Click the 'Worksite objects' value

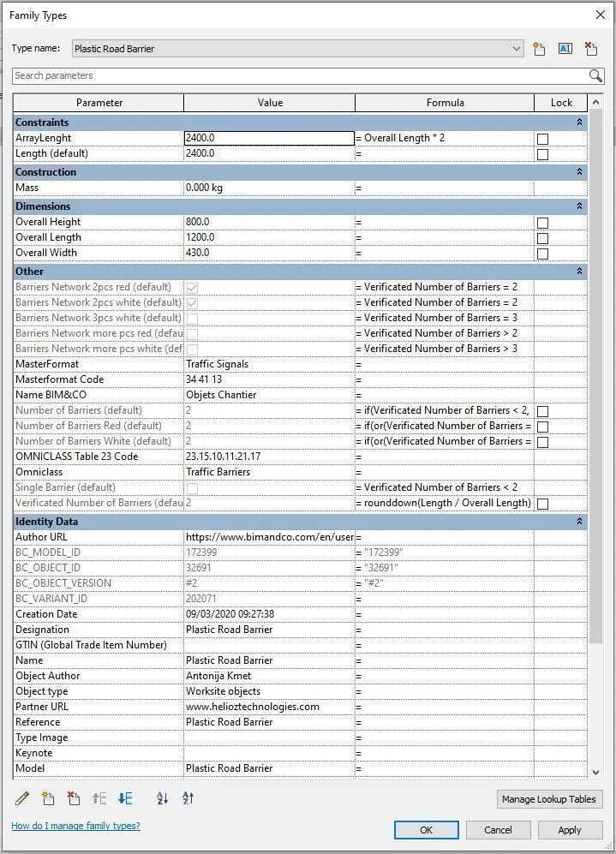(x=223, y=690)
